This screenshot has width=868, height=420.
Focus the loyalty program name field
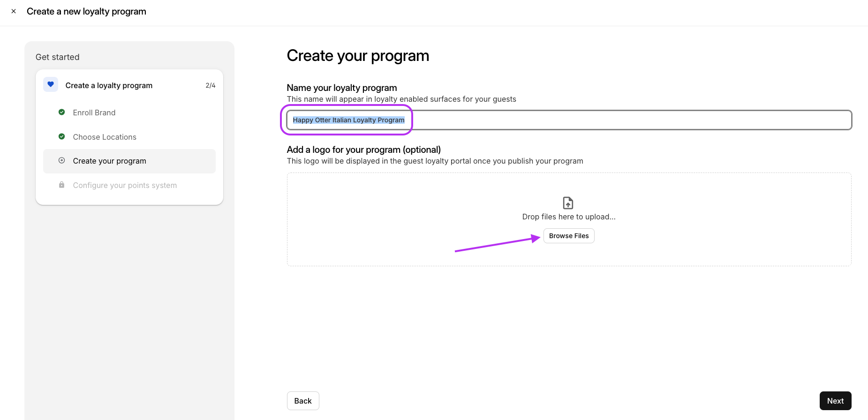point(610,120)
